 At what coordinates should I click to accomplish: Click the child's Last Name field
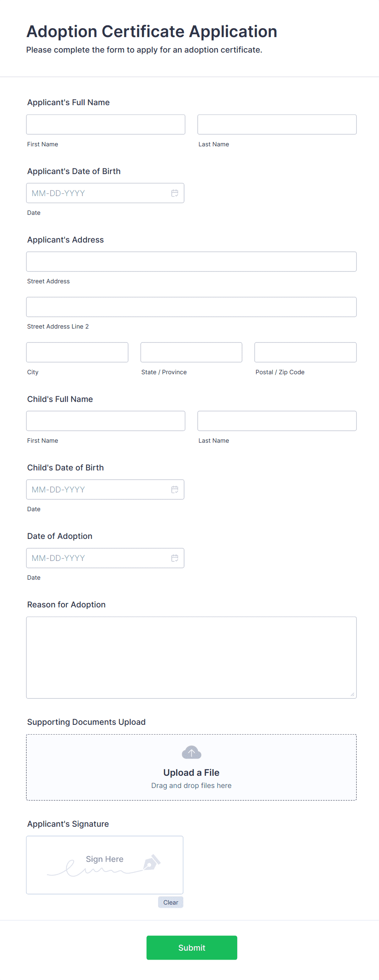point(277,421)
